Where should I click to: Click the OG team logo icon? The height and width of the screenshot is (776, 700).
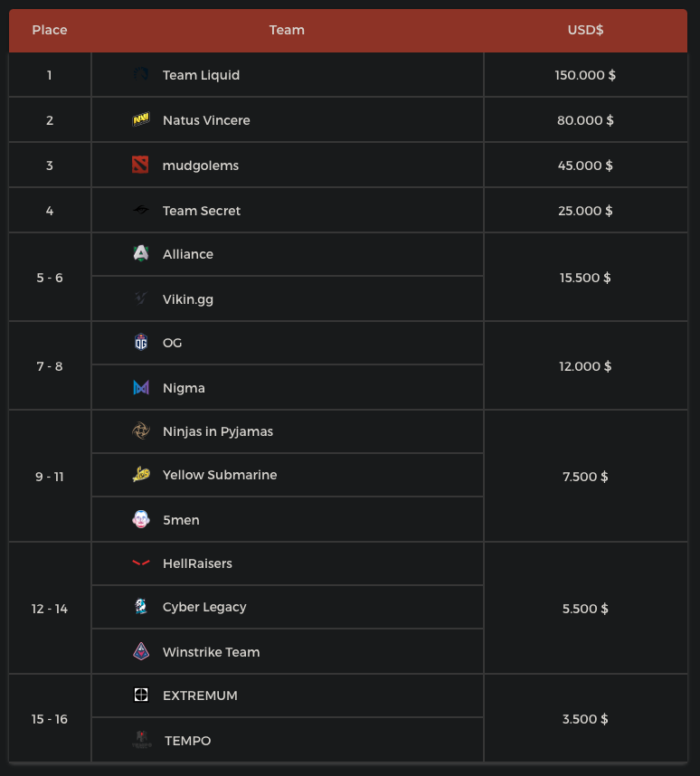[x=140, y=343]
